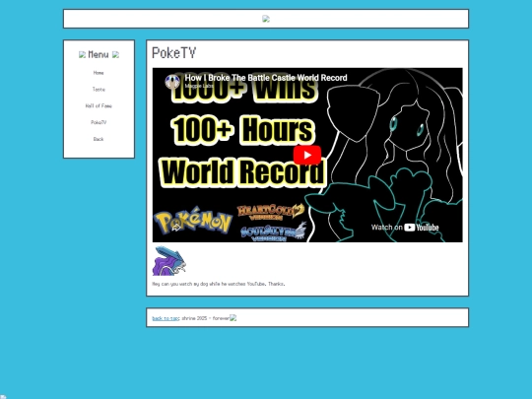The width and height of the screenshot is (532, 399).
Task: Click the Magpie Labs channel avatar
Action: point(172,82)
